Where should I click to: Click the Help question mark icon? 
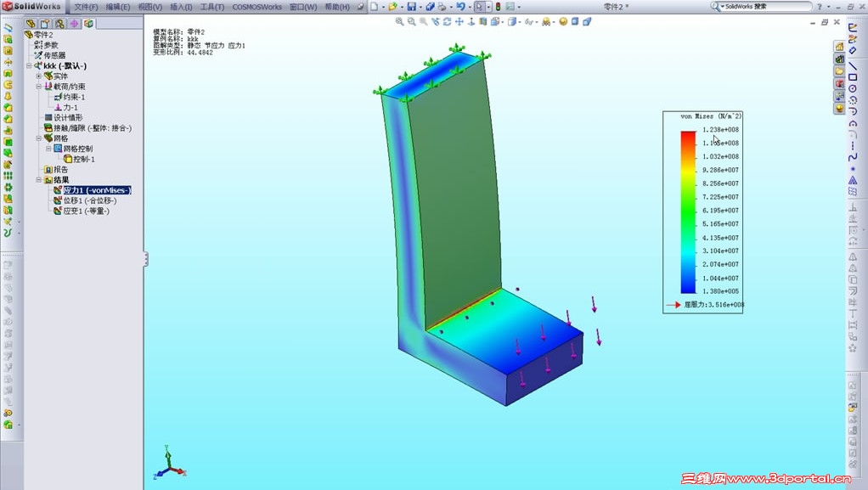point(820,7)
